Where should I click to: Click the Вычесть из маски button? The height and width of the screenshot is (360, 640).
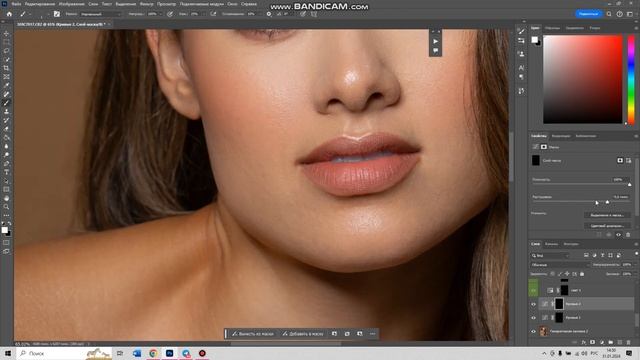[253, 334]
